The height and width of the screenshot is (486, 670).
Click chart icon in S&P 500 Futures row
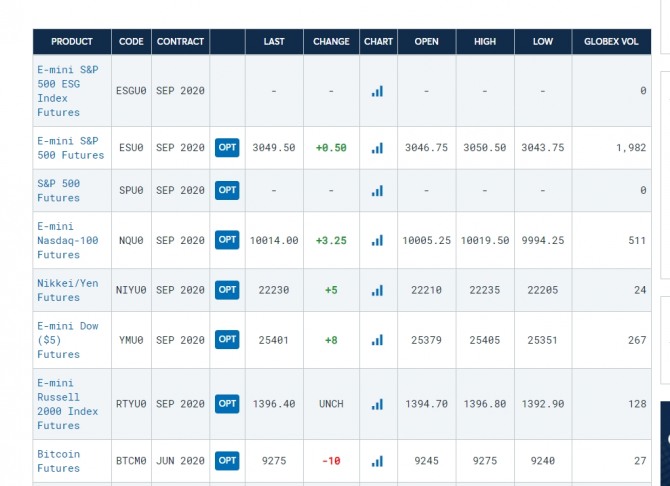(x=377, y=190)
